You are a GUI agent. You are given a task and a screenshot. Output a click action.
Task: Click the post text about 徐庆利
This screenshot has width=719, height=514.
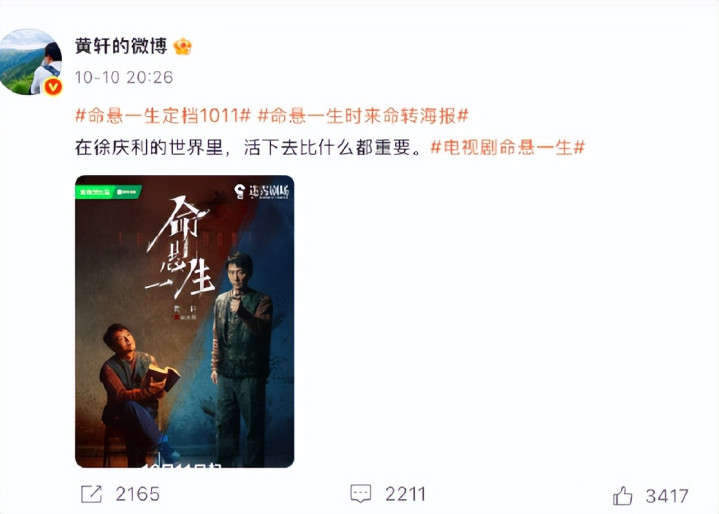pos(248,148)
